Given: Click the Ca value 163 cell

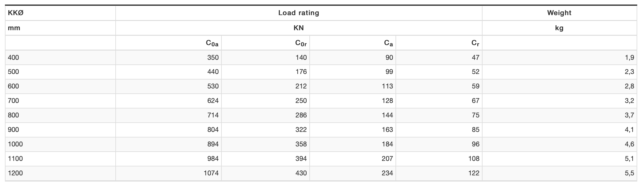Looking at the screenshot, I should [353, 130].
